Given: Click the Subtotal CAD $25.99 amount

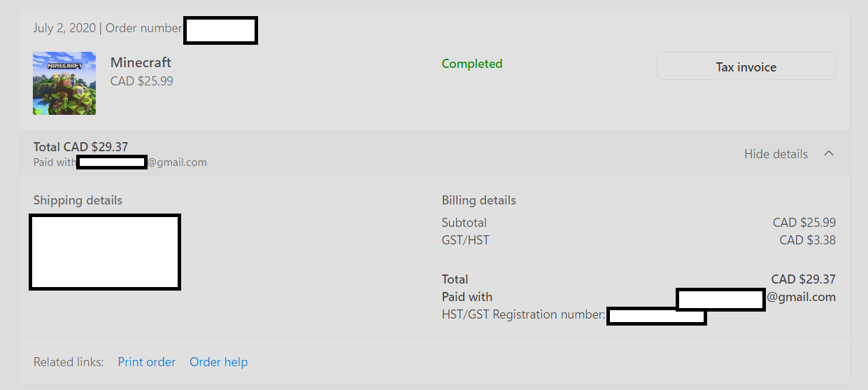Looking at the screenshot, I should coord(804,223).
